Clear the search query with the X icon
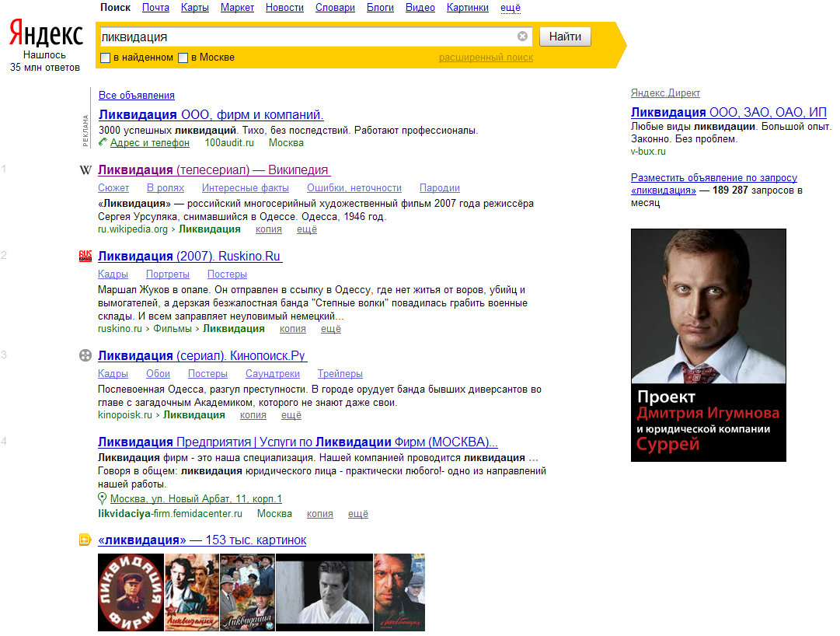The height and width of the screenshot is (636, 840). [x=522, y=37]
